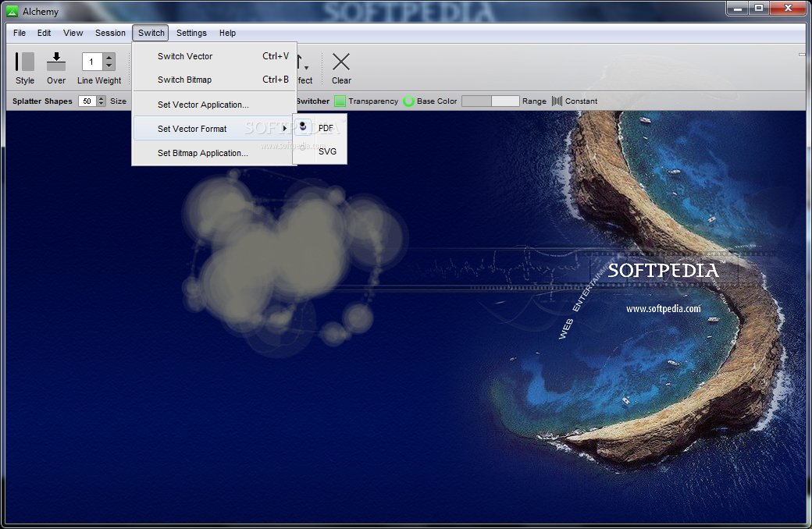This screenshot has width=812, height=529.
Task: Click the green Base Color ring icon
Action: tap(408, 101)
